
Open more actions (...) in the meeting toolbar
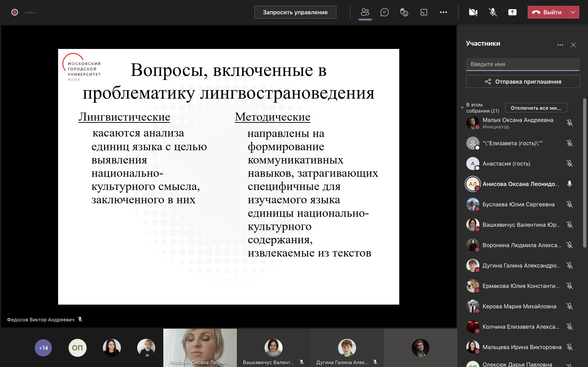tap(444, 12)
